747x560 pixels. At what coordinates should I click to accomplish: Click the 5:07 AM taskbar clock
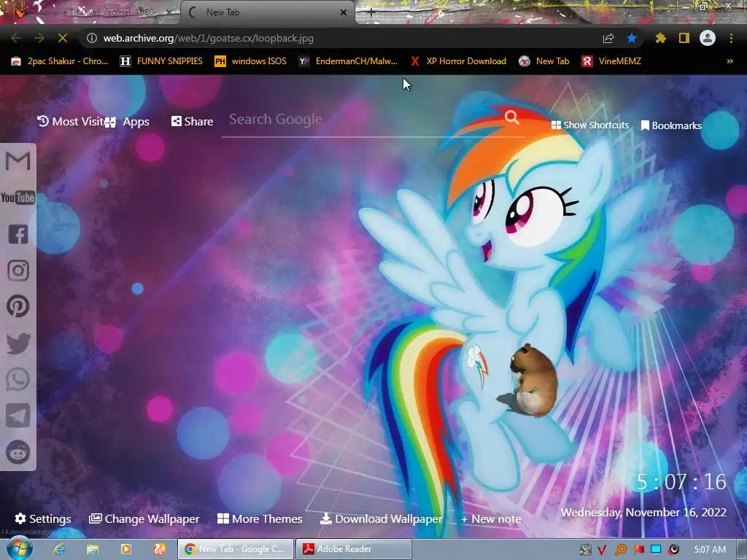[710, 550]
